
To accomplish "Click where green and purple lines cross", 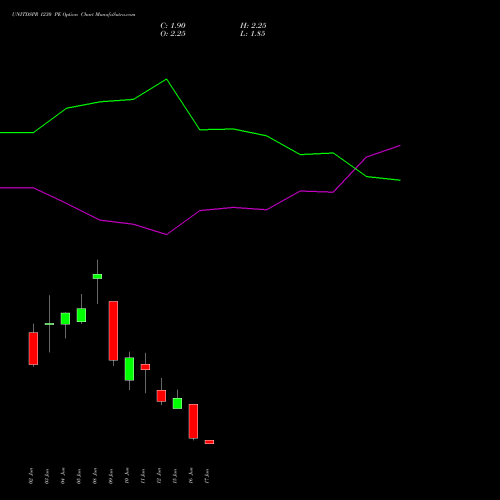I will (356, 169).
